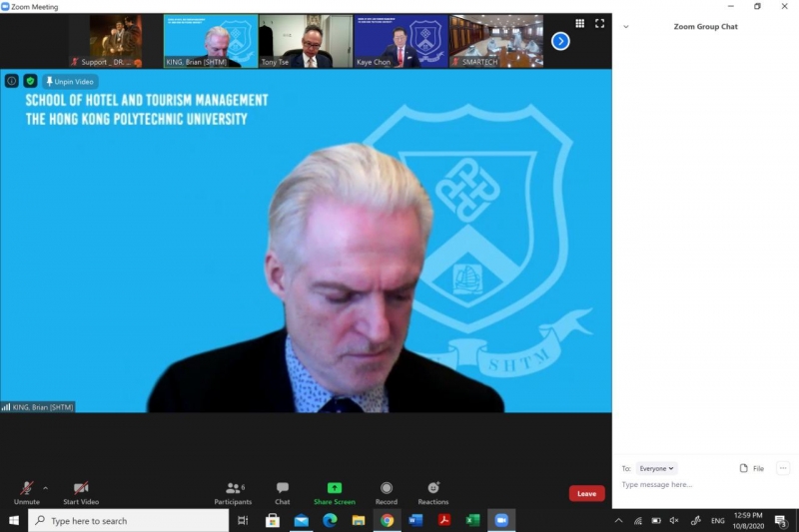
Task: Click Share Screen
Action: [335, 493]
